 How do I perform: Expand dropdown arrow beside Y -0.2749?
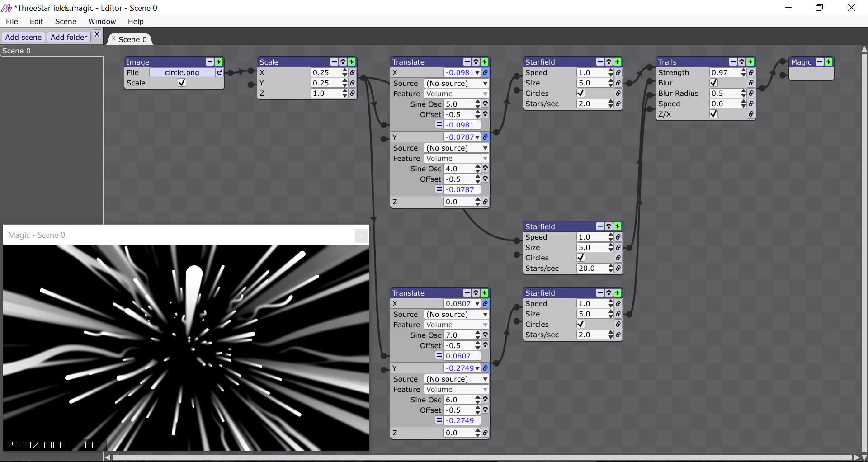pyautogui.click(x=477, y=368)
